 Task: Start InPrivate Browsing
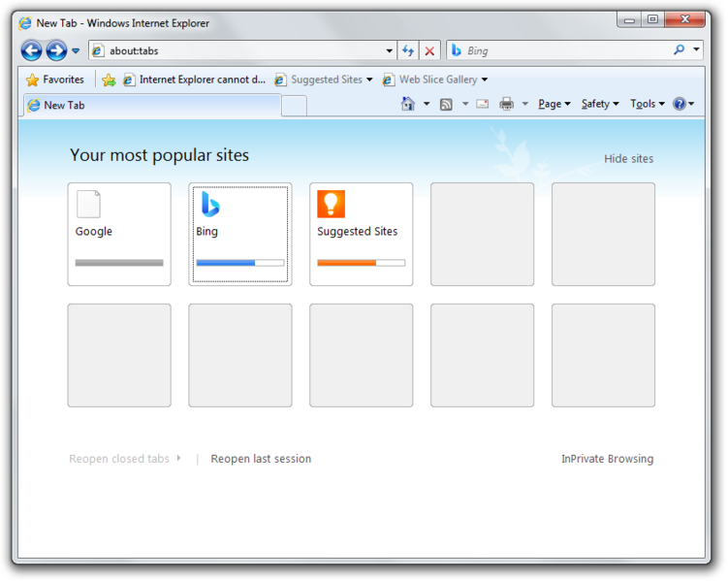point(607,459)
